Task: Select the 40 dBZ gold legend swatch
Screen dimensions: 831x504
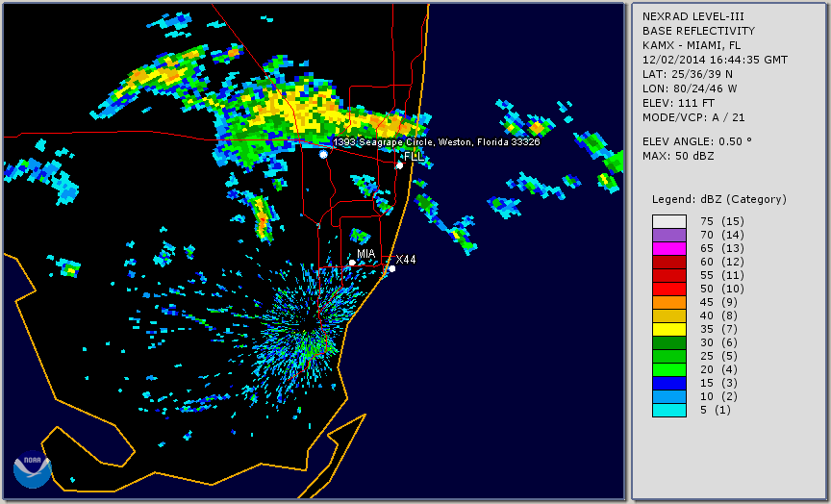Action: point(669,315)
